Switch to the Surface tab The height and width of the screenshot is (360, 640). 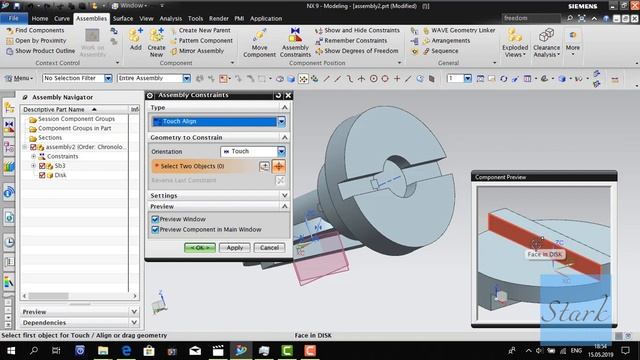(123, 19)
